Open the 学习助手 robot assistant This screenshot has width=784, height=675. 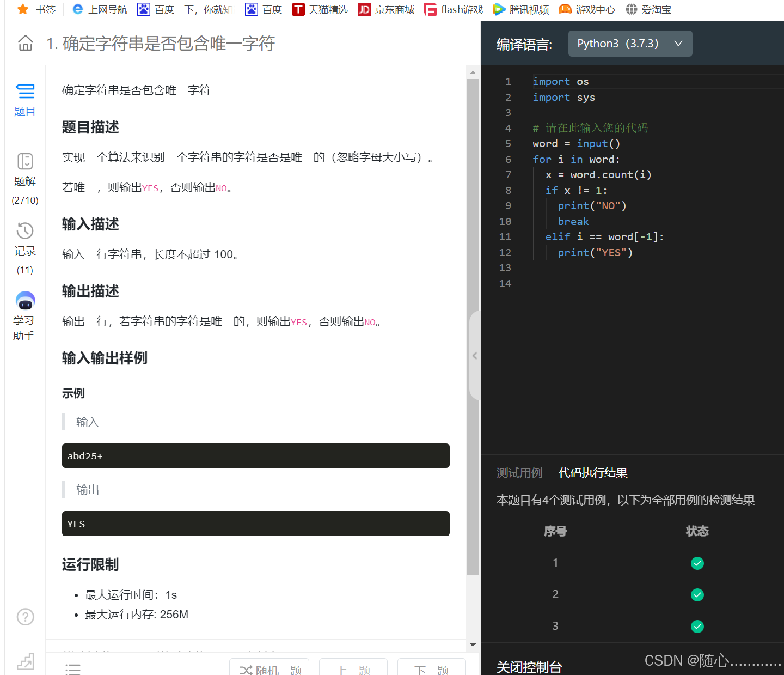(25, 317)
